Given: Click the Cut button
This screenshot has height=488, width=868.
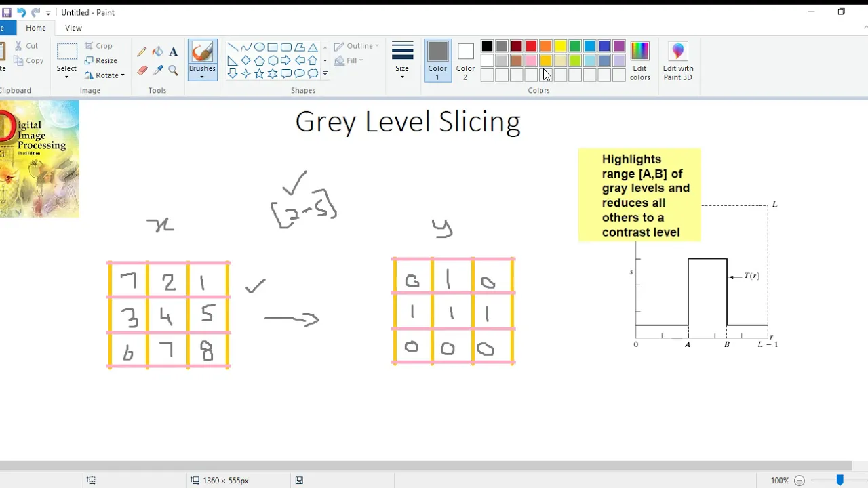Looking at the screenshot, I should (26, 46).
